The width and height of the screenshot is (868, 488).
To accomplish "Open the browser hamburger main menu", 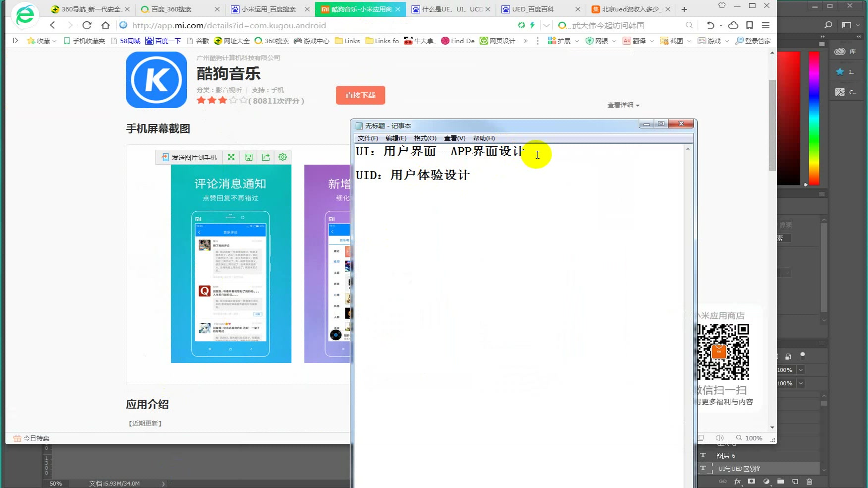I will pos(765,25).
